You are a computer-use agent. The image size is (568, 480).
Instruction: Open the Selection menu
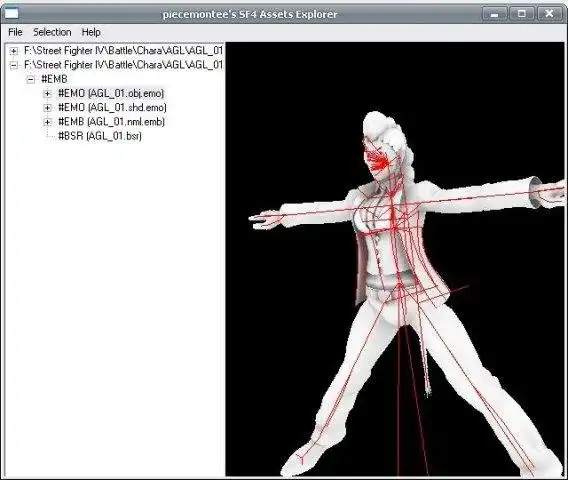(x=52, y=32)
